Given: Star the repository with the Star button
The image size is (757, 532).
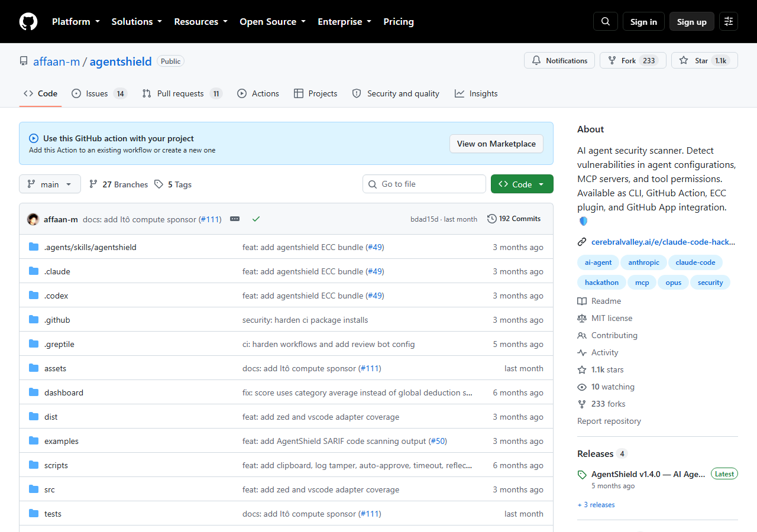Looking at the screenshot, I should coord(704,60).
